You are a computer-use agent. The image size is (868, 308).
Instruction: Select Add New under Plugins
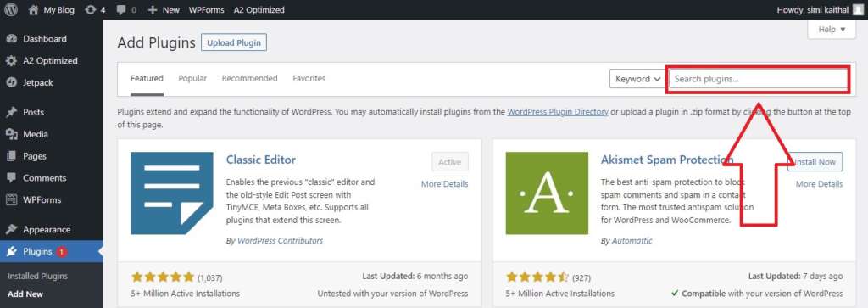25,294
